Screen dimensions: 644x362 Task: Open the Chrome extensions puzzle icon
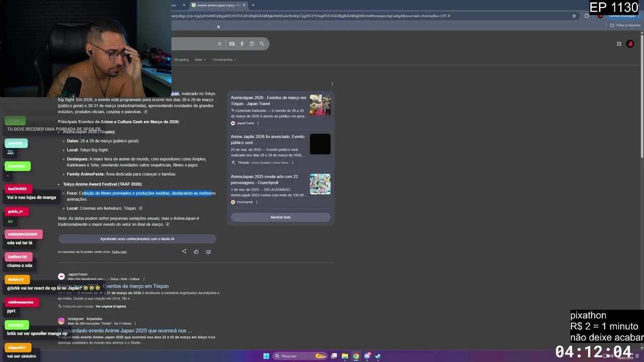(x=587, y=16)
